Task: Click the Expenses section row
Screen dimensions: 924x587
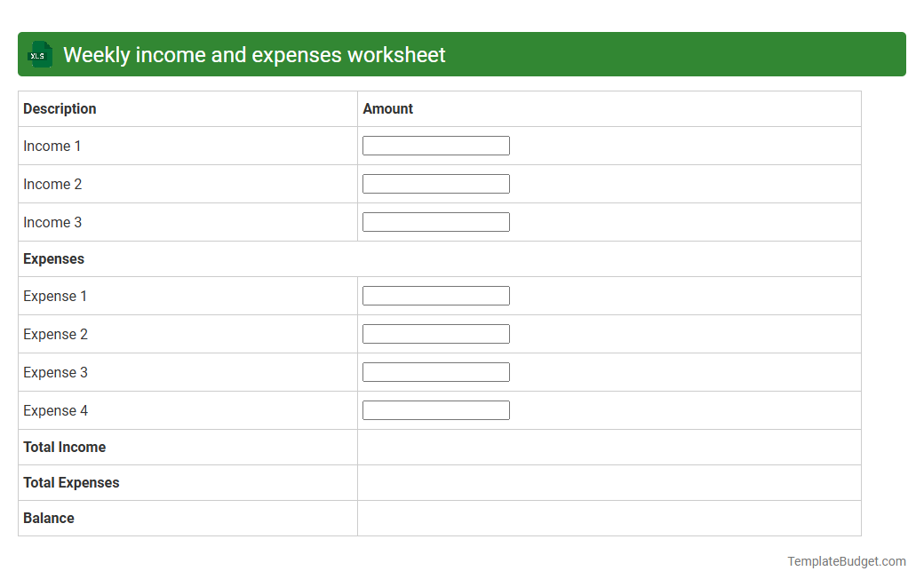Action: [53, 258]
